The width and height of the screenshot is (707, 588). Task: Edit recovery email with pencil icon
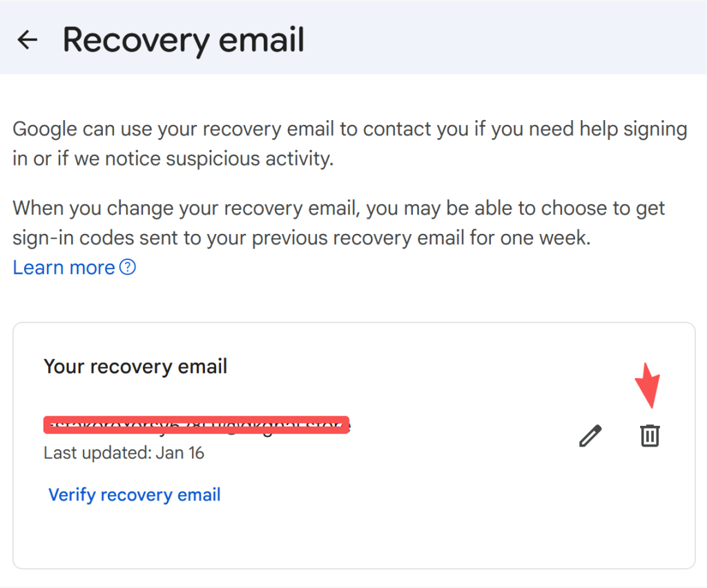(590, 436)
